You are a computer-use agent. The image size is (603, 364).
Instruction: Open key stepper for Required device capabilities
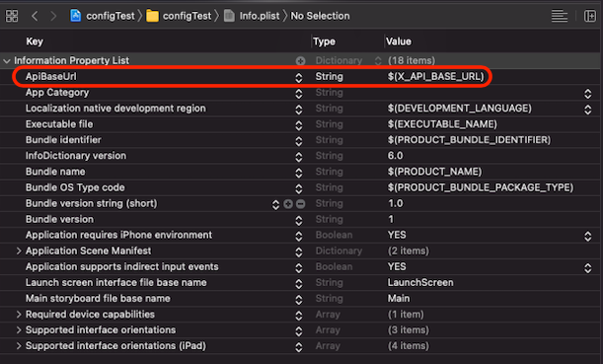click(299, 316)
